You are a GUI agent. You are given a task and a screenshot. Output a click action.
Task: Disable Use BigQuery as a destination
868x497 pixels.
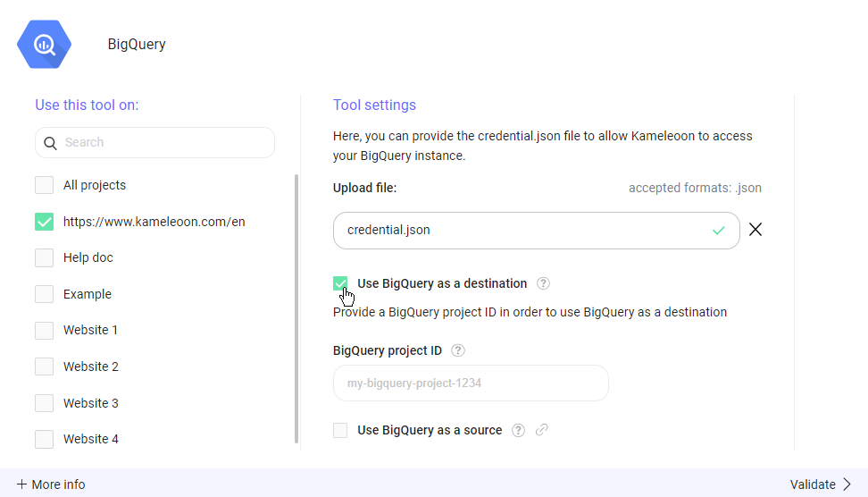(340, 283)
